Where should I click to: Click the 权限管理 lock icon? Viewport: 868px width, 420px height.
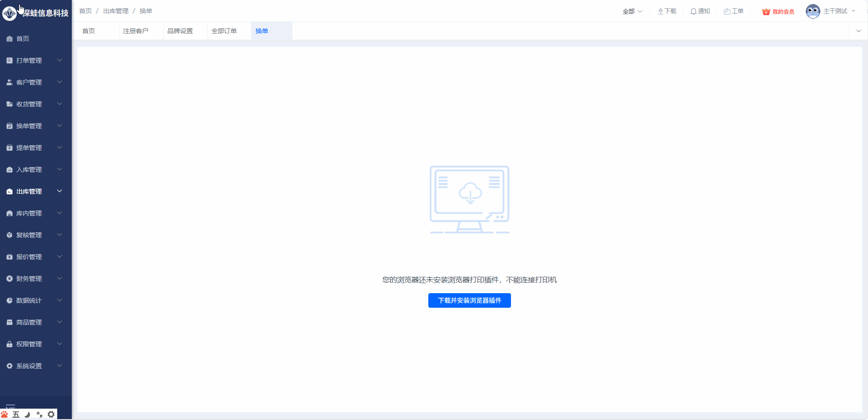pyautogui.click(x=10, y=344)
